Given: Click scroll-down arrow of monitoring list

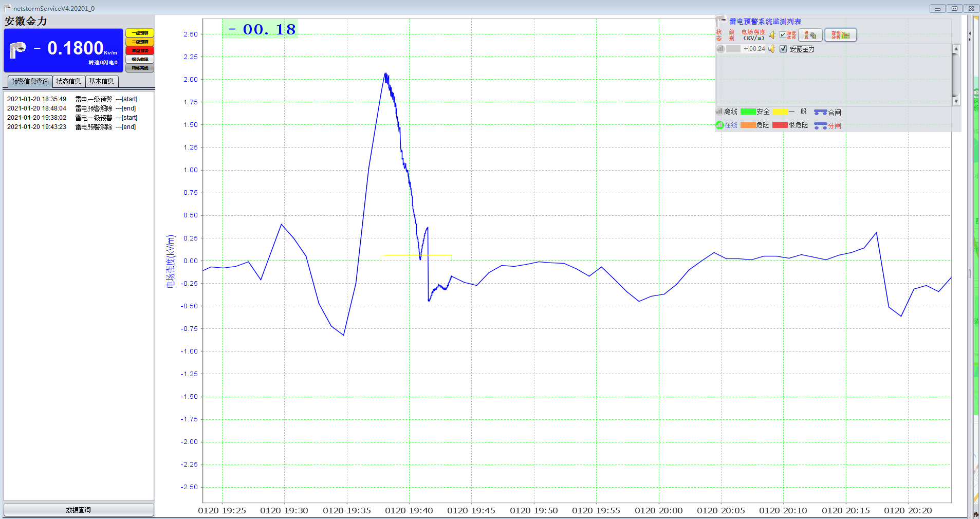Looking at the screenshot, I should [956, 102].
